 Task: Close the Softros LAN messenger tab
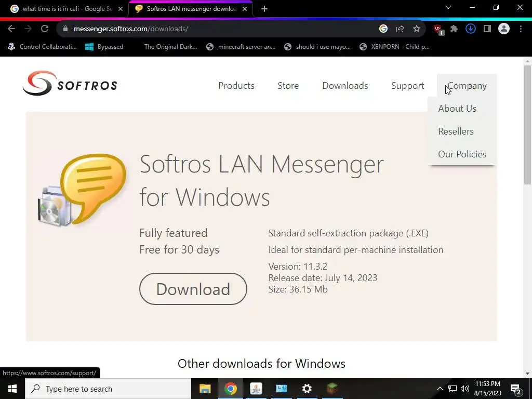[x=245, y=9]
